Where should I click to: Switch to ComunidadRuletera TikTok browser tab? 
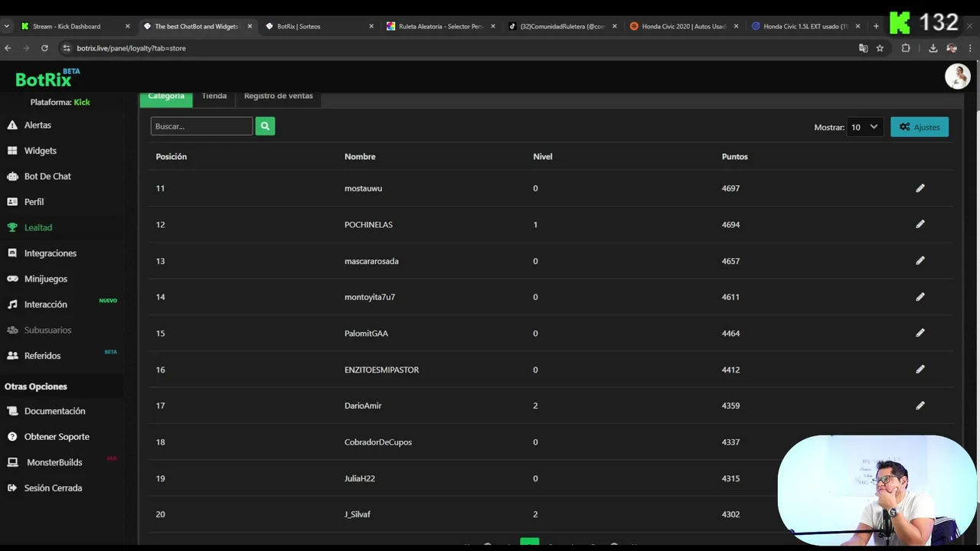coord(562,26)
